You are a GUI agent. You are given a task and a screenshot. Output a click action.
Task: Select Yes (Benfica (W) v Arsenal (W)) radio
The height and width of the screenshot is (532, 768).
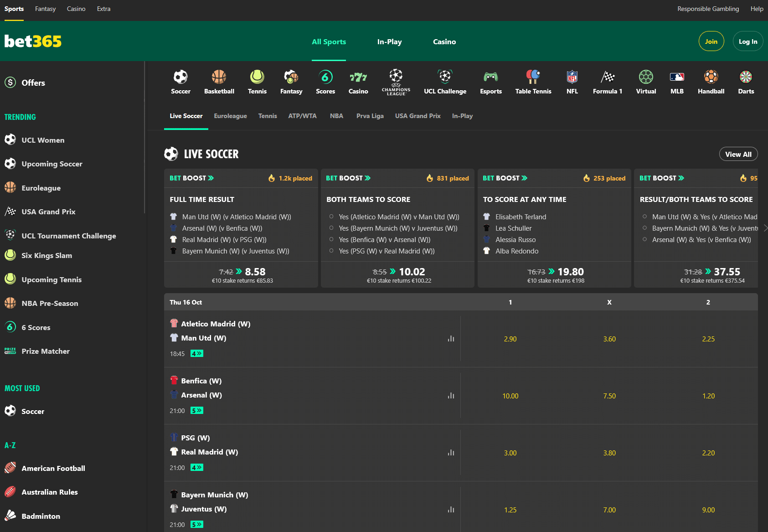[331, 239]
